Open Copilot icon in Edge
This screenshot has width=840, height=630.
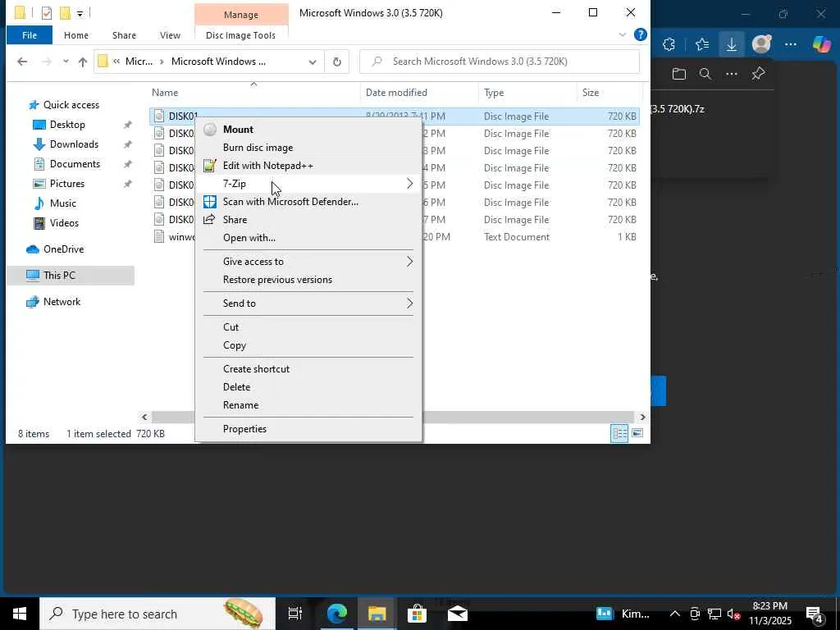(x=821, y=44)
